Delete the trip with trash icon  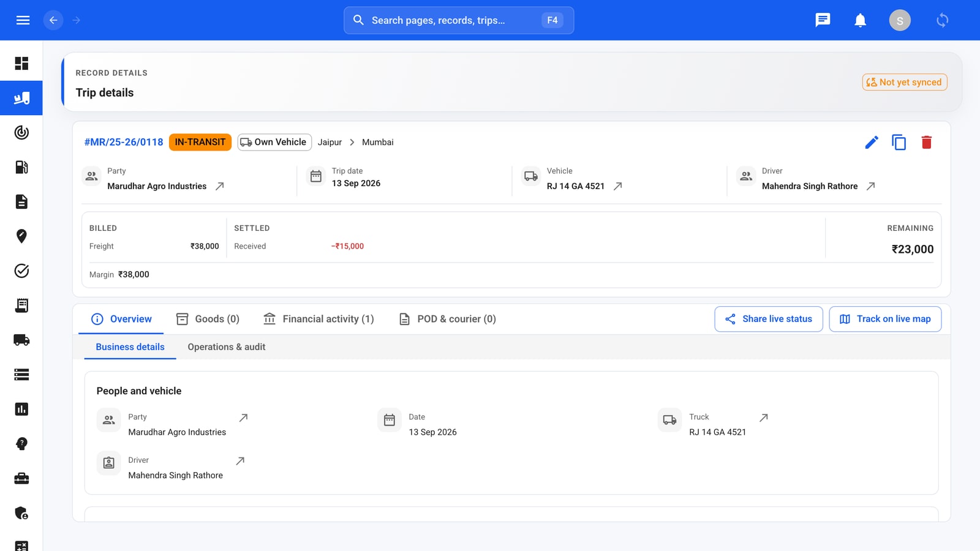tap(926, 142)
